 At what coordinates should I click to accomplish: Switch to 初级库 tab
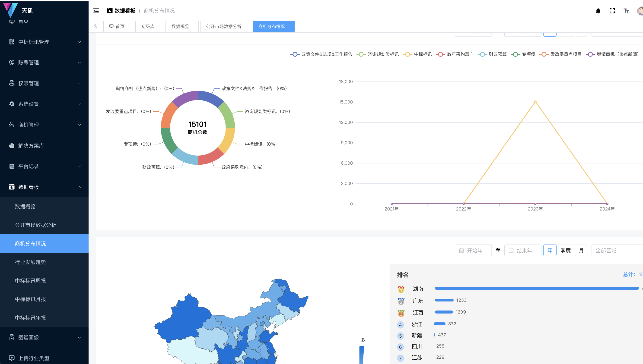150,26
